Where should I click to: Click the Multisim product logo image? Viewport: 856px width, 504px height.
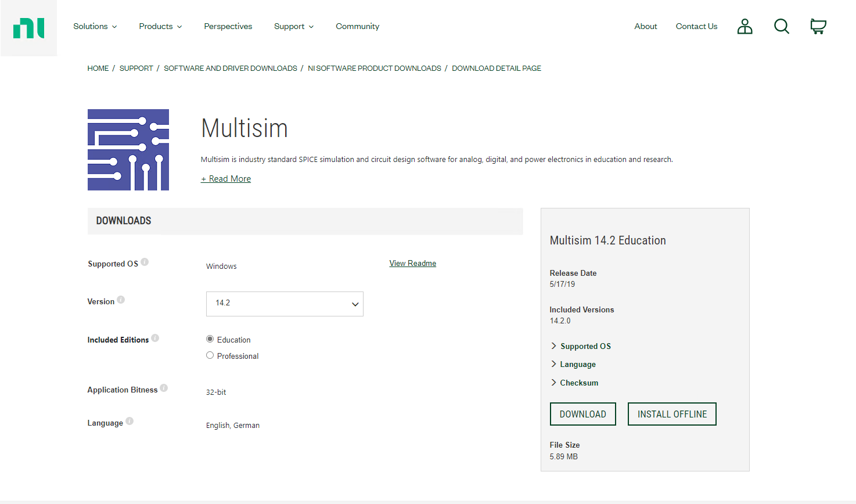click(128, 150)
